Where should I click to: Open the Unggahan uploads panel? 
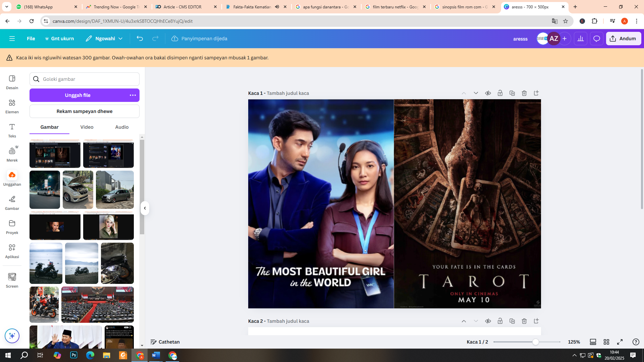tap(12, 178)
